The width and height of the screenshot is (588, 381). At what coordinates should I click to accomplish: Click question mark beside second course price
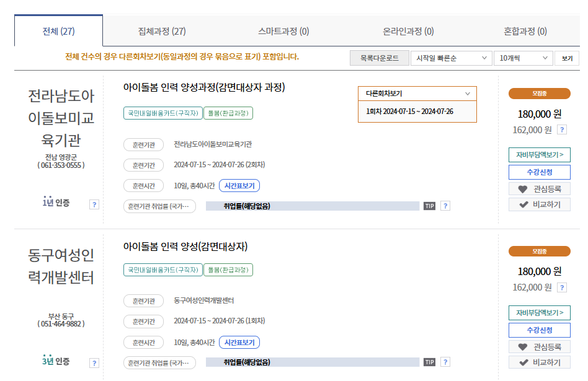(562, 289)
